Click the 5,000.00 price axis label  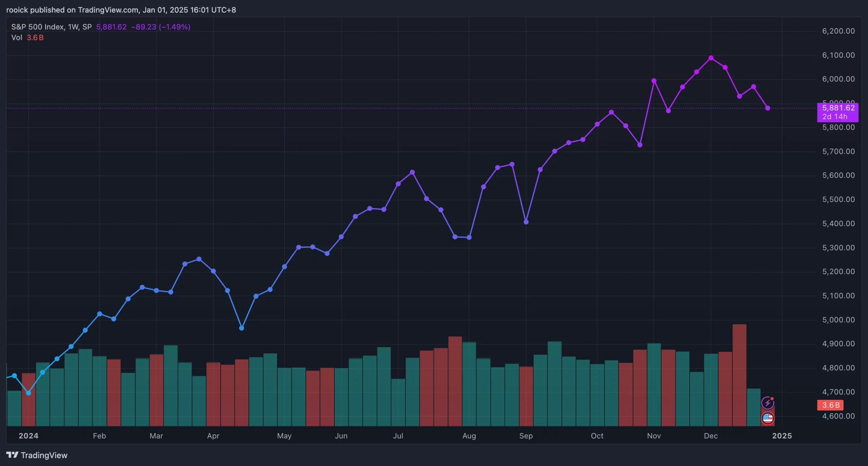tap(839, 320)
